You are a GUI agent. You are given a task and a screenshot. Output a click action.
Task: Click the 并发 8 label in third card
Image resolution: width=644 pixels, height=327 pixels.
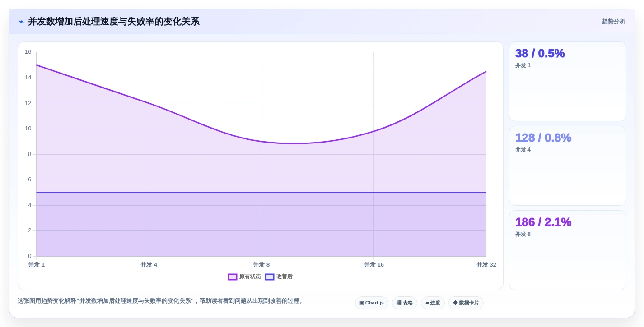[x=523, y=234]
